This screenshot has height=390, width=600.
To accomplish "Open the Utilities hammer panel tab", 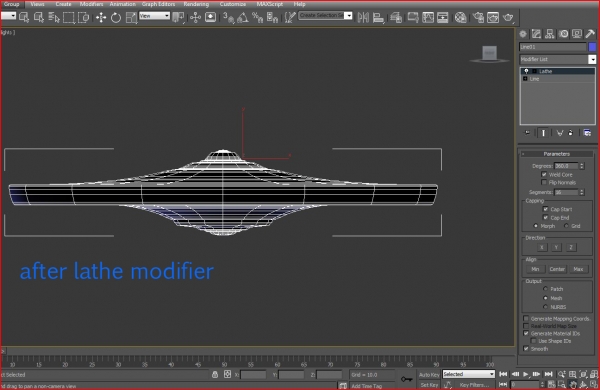I will point(590,34).
